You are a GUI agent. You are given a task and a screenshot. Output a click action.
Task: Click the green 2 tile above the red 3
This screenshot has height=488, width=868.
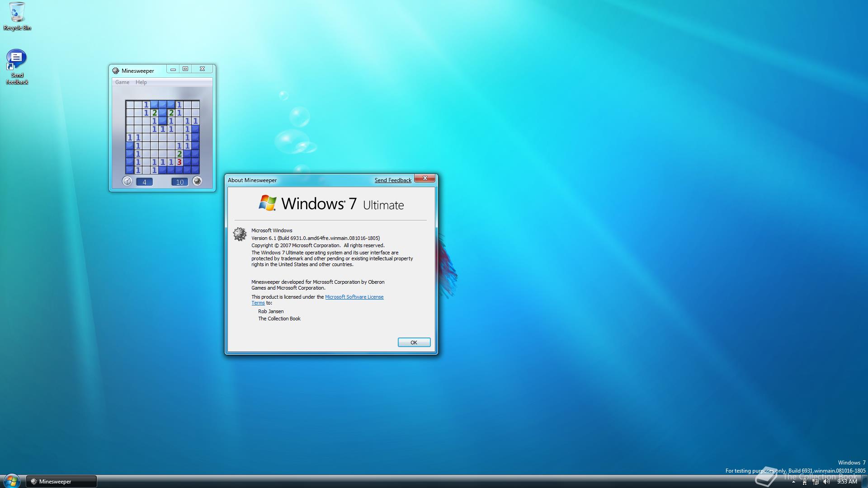coord(179,154)
